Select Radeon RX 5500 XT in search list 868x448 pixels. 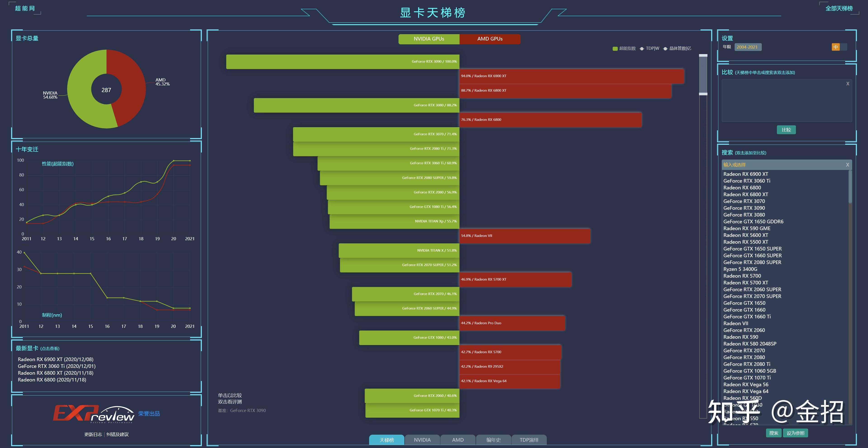click(x=746, y=242)
